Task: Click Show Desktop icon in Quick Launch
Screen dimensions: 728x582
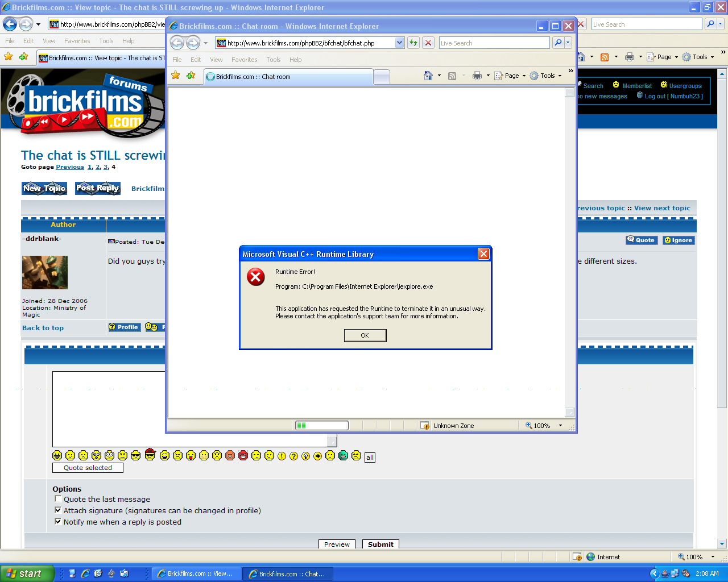Action: [x=72, y=573]
